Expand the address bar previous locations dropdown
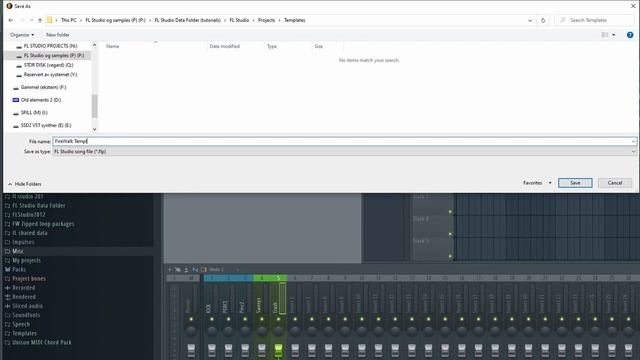Screen dimensions: 640x360 (x=530, y=20)
